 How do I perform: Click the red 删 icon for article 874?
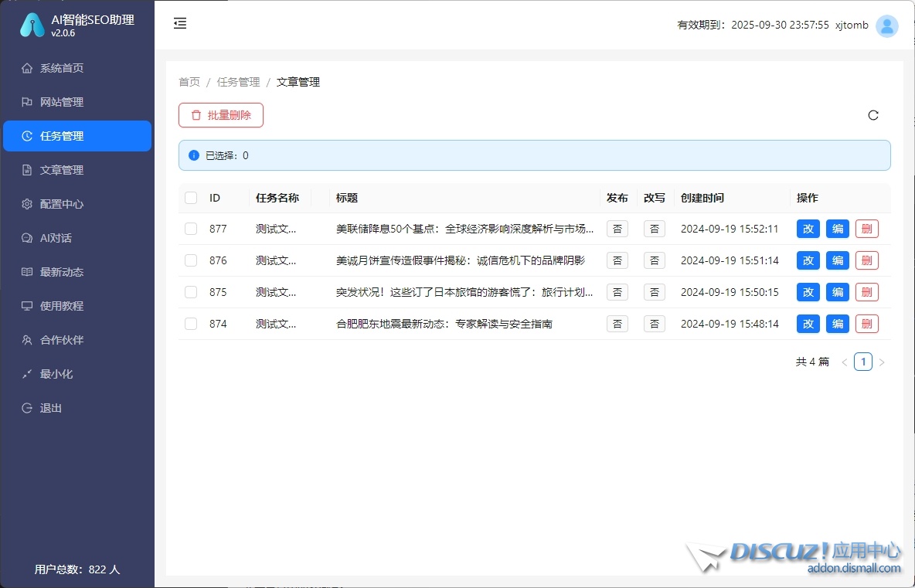pos(866,324)
